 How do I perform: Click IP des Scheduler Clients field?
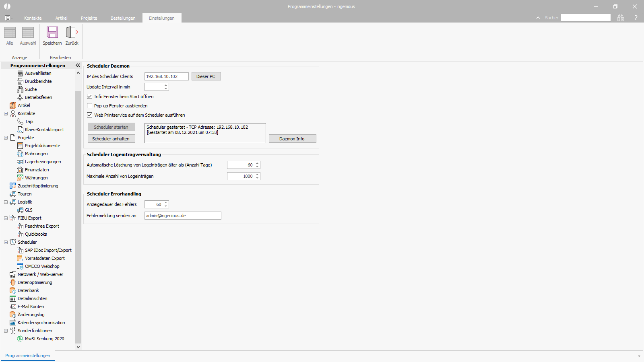tap(167, 76)
